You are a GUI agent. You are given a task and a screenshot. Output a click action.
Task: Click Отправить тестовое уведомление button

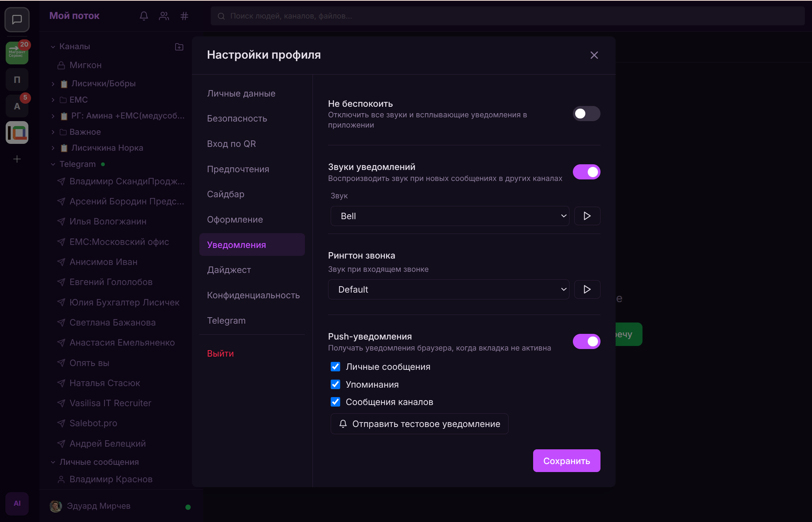(419, 424)
